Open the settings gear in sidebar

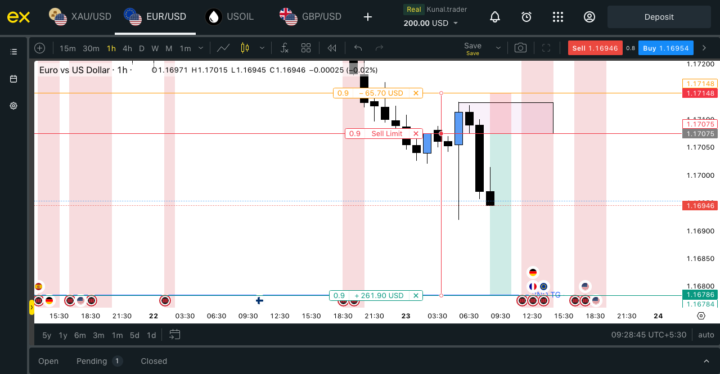tap(13, 106)
